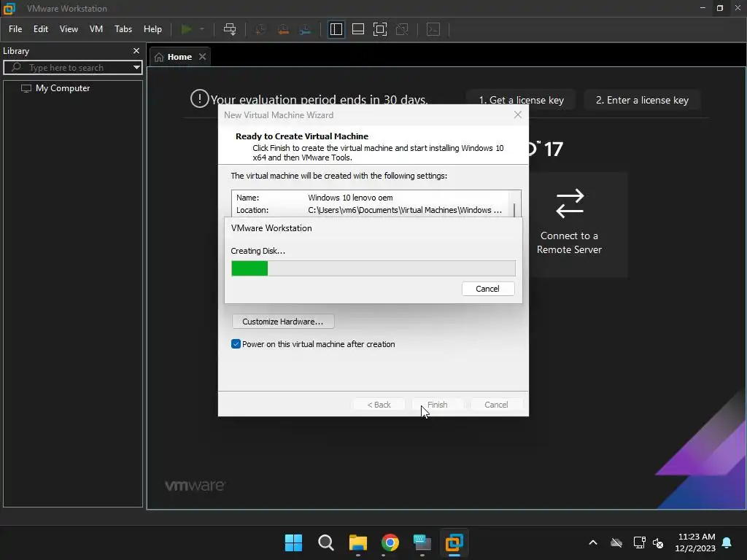Image resolution: width=747 pixels, height=560 pixels.
Task: Click Enter a license key button
Action: (x=642, y=100)
